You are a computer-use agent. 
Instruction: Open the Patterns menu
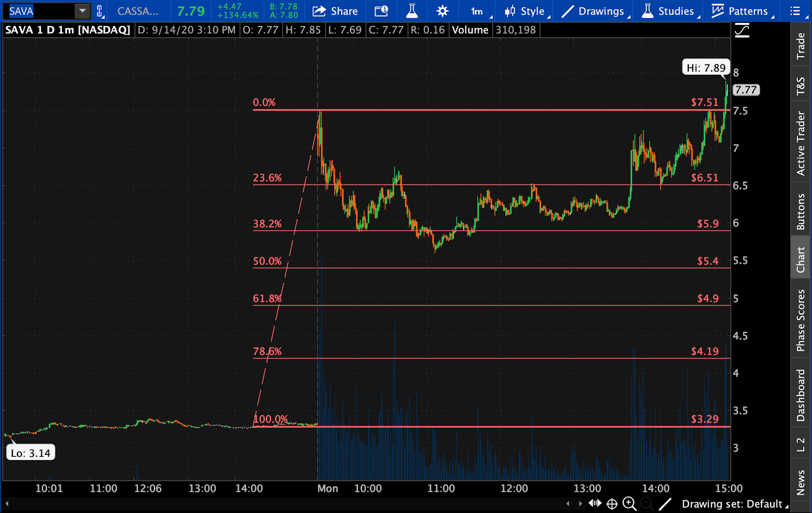coord(742,11)
